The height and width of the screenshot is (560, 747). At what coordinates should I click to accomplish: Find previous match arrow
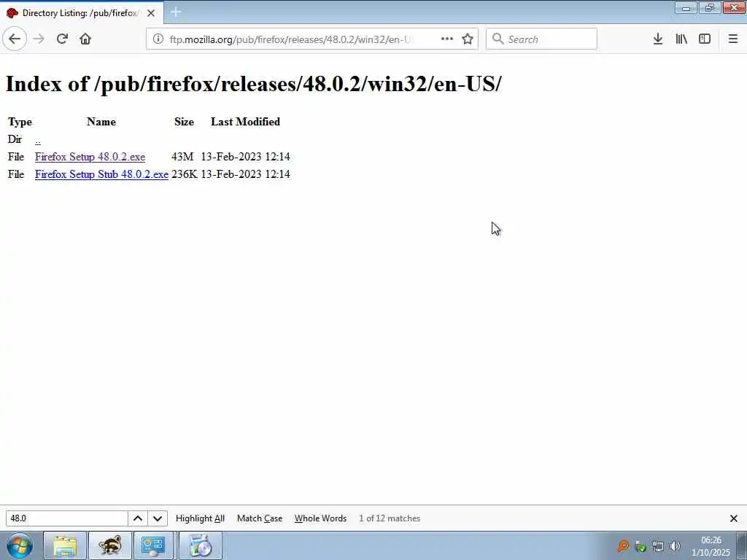tap(138, 518)
